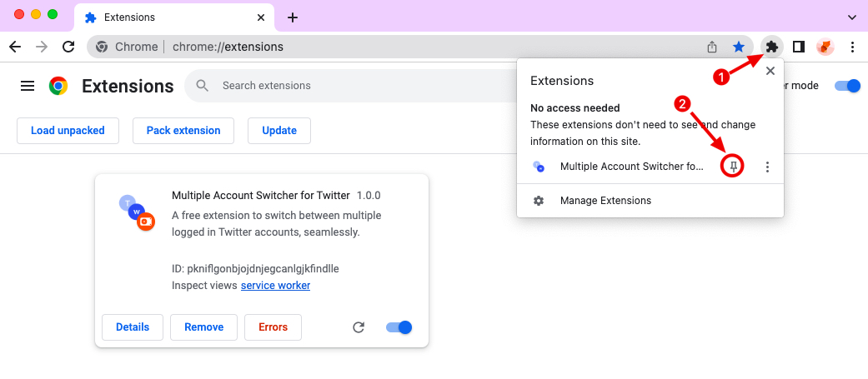Screen dimensions: 868x379
Task: Click the Chrome site info icon
Action: tap(102, 47)
